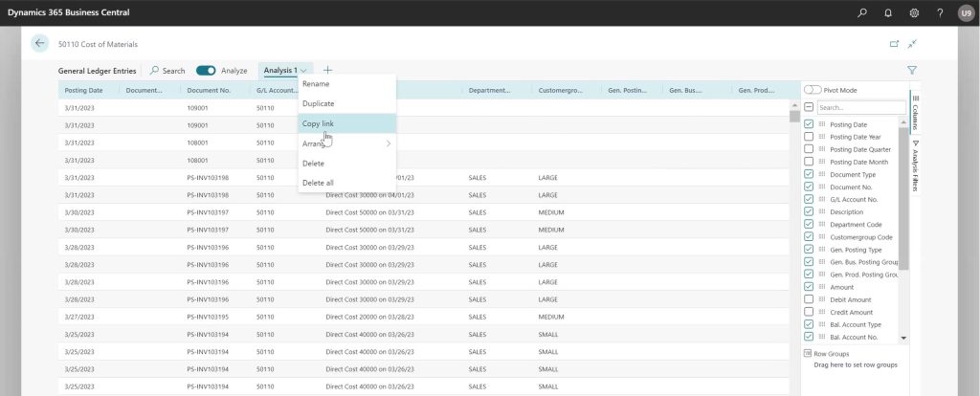The height and width of the screenshot is (396, 980).
Task: Grab the Debit Amount column drag handle
Action: pos(822,299)
